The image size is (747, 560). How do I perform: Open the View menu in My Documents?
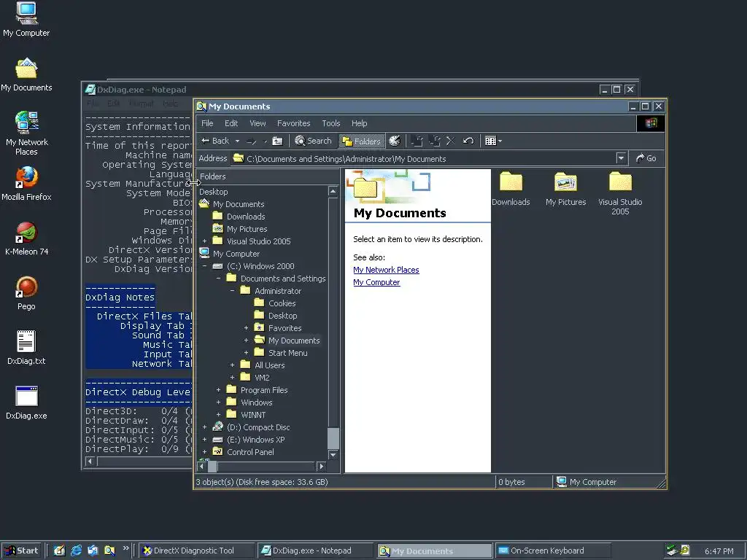pyautogui.click(x=258, y=123)
